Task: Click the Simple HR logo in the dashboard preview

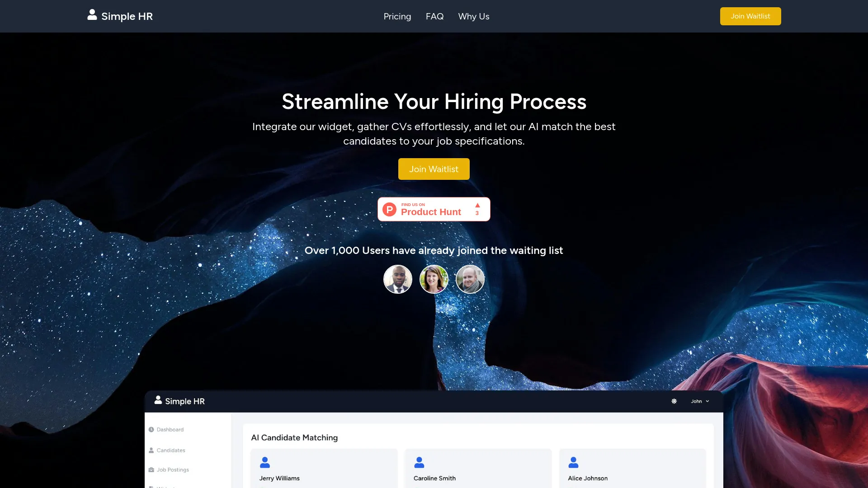Action: 179,401
